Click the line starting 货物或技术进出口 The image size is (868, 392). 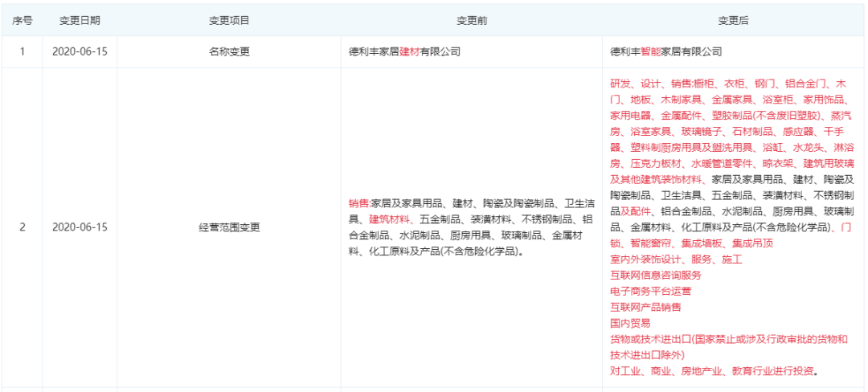(x=729, y=339)
